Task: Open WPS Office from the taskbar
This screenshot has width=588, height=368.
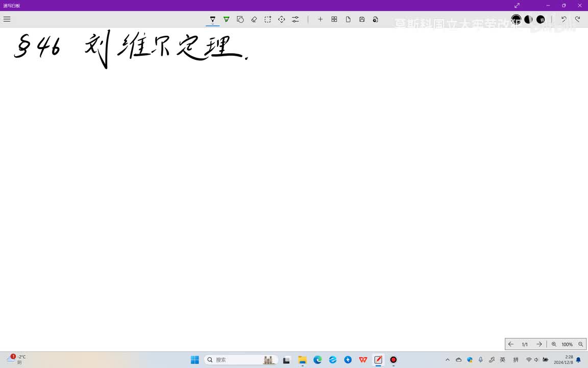Action: click(363, 360)
